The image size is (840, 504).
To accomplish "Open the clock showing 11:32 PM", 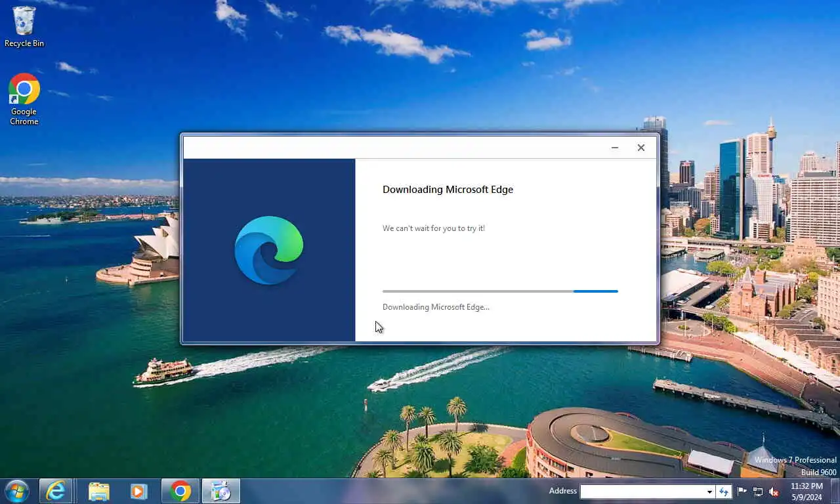I will click(806, 492).
